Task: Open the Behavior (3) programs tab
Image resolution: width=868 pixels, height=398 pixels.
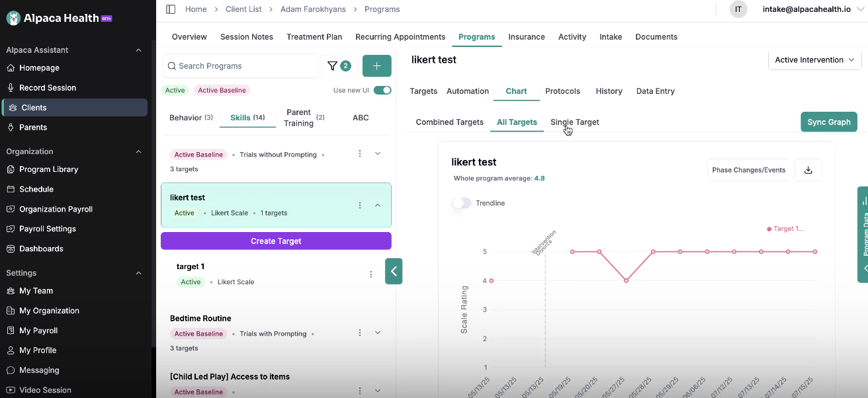Action: tap(191, 118)
